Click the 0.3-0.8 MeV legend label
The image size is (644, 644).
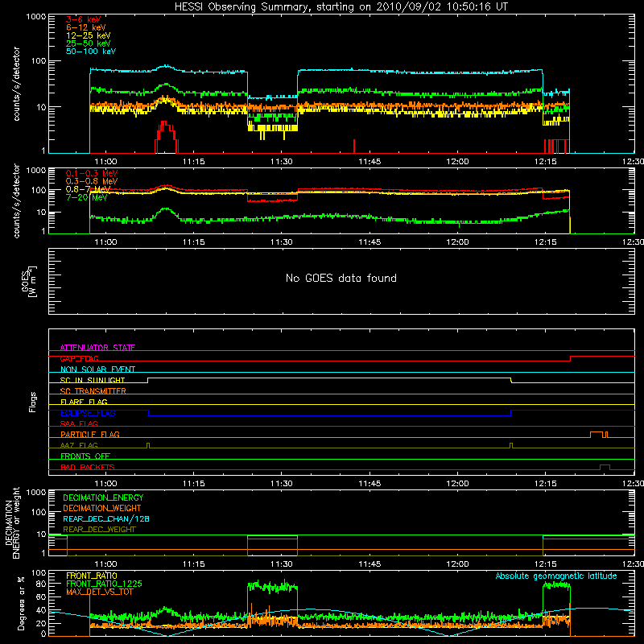[92, 181]
